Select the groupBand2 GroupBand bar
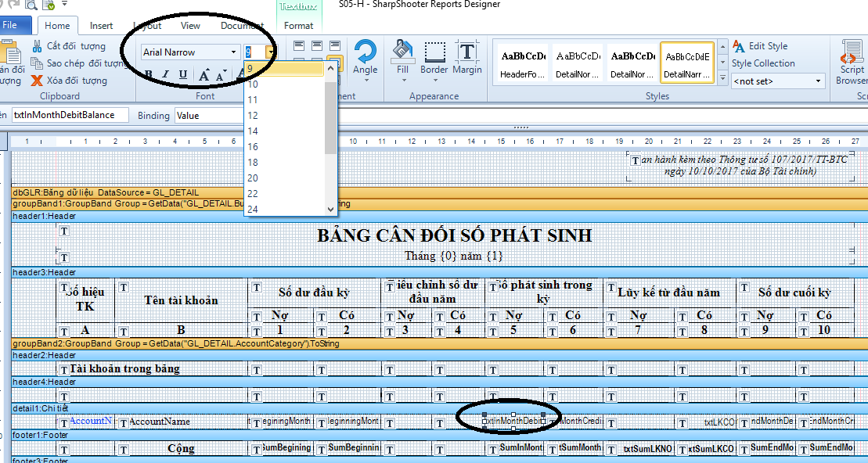Screen dimensions: 868x463 440,343
